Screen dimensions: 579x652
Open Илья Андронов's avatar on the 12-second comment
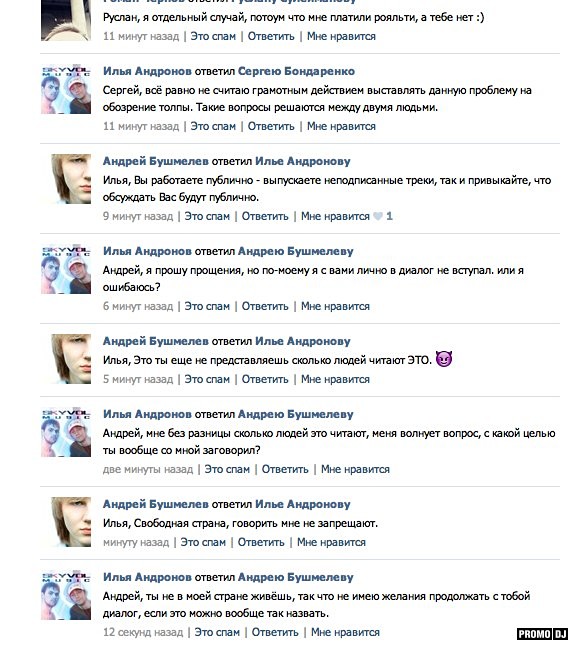tap(66, 595)
